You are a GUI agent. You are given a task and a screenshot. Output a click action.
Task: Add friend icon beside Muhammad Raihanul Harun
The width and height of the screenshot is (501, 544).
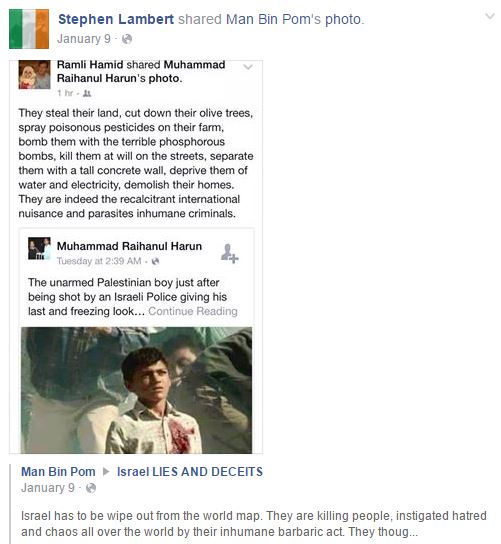coord(230,254)
